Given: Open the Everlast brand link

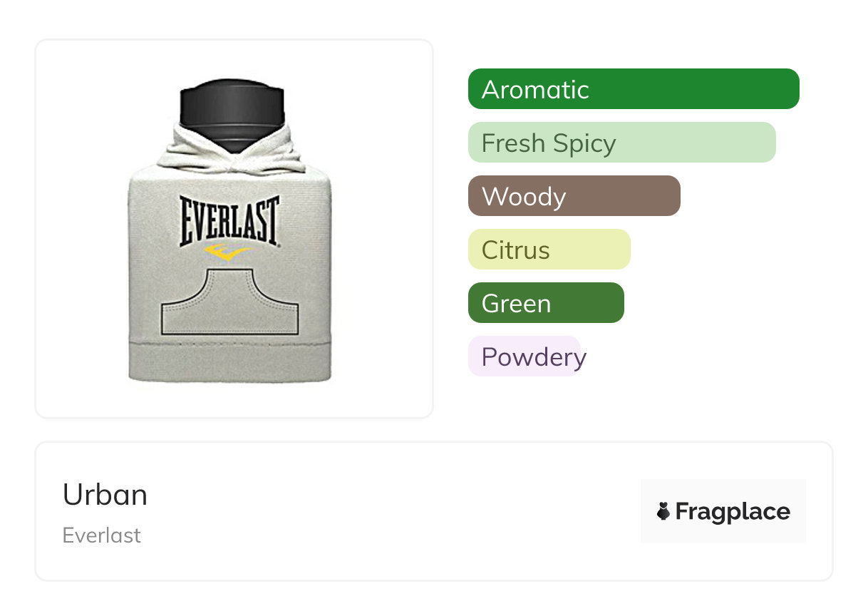Looking at the screenshot, I should (x=101, y=535).
